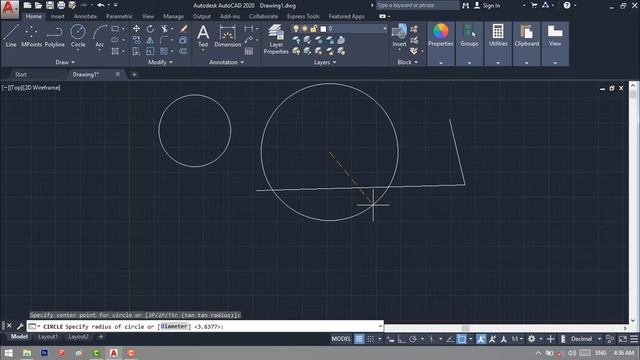Click the Table icon in Annotation panel
Screen dimensions: 640x360
click(x=249, y=51)
